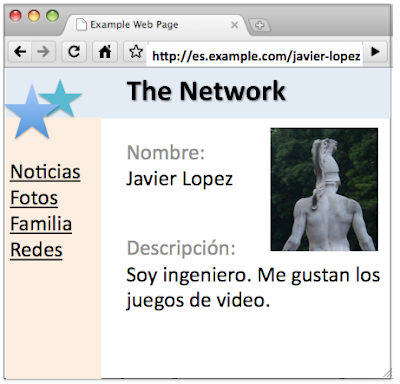Open the Noticias link in sidebar
The width and height of the screenshot is (400, 384).
(45, 172)
